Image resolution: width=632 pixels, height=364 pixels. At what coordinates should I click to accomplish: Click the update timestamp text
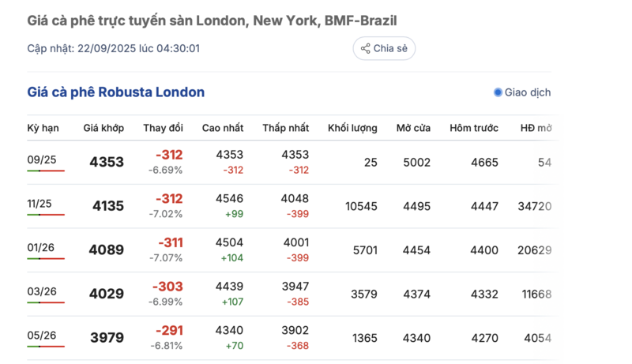coord(113,48)
